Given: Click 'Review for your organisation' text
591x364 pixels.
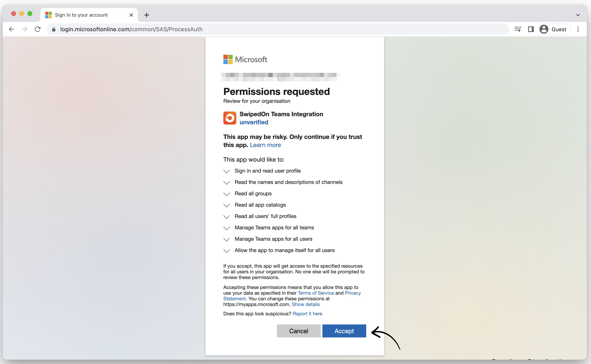Looking at the screenshot, I should [x=257, y=101].
